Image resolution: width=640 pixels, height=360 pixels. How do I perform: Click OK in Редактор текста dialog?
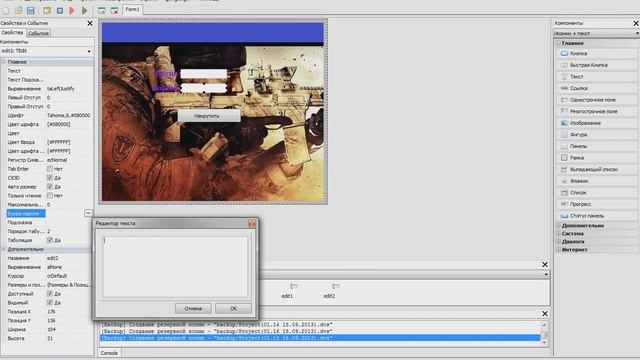tap(233, 309)
